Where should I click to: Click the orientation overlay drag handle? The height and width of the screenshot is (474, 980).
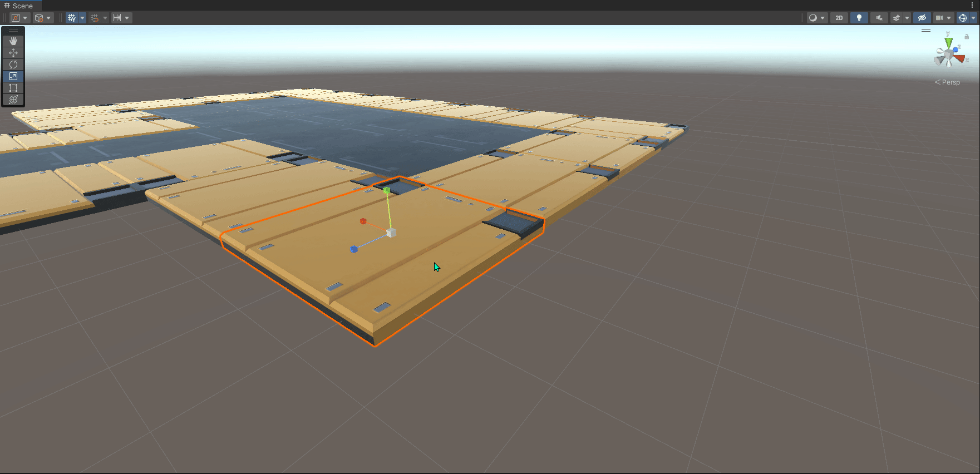point(926,31)
